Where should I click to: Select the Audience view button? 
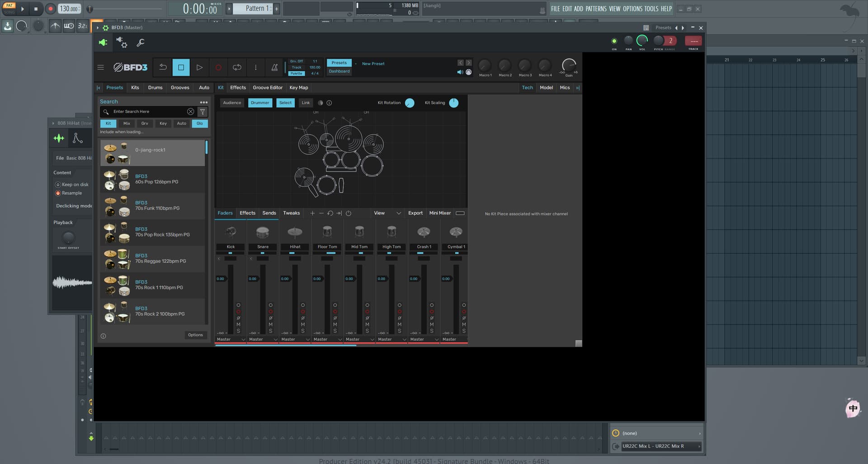[x=232, y=103]
